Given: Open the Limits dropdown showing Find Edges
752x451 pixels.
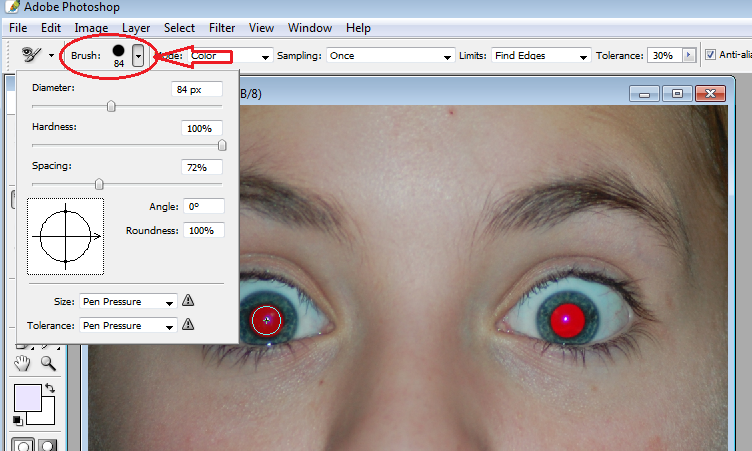Looking at the screenshot, I should coord(540,56).
